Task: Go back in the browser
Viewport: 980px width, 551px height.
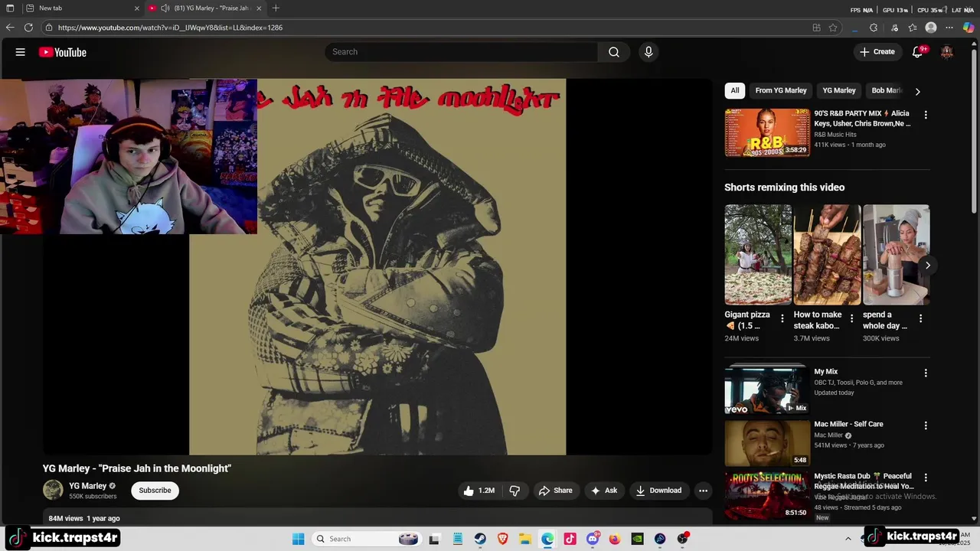Action: point(10,28)
